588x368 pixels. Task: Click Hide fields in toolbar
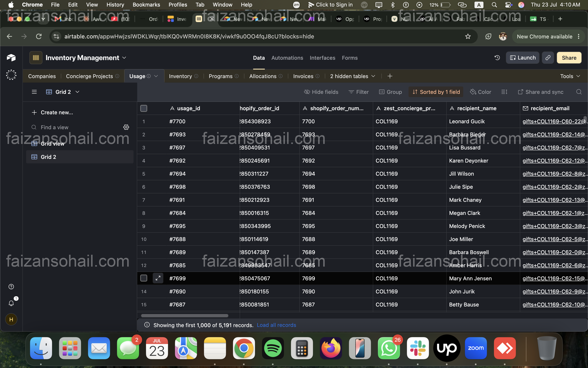pyautogui.click(x=321, y=92)
